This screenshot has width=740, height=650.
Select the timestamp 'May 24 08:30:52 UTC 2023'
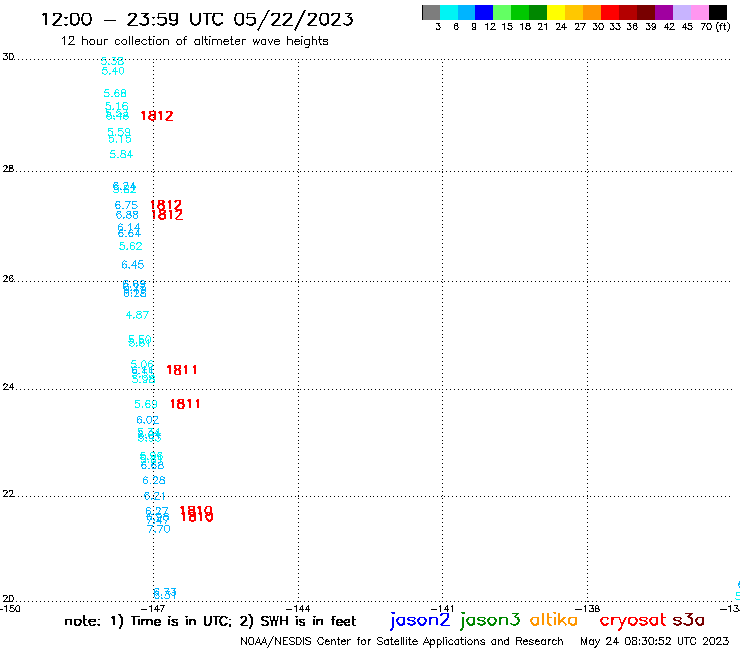(655, 642)
